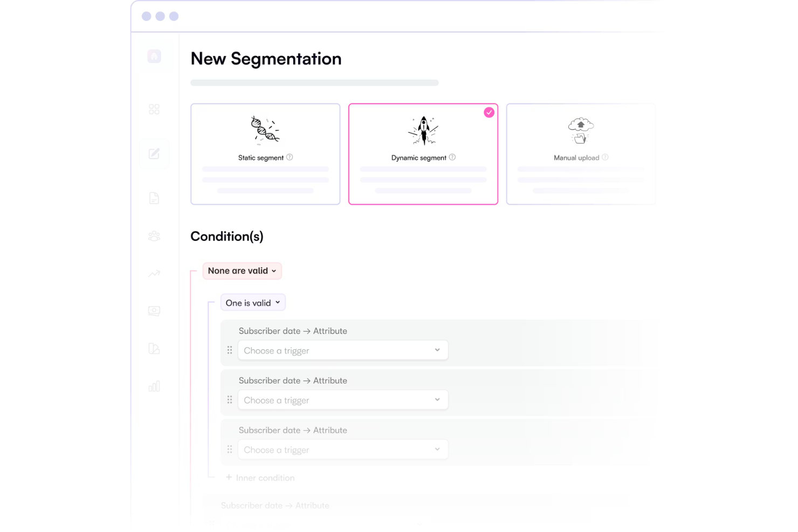Click the progress bar under New Segmentation
Screen dimensions: 798x532
coord(314,82)
